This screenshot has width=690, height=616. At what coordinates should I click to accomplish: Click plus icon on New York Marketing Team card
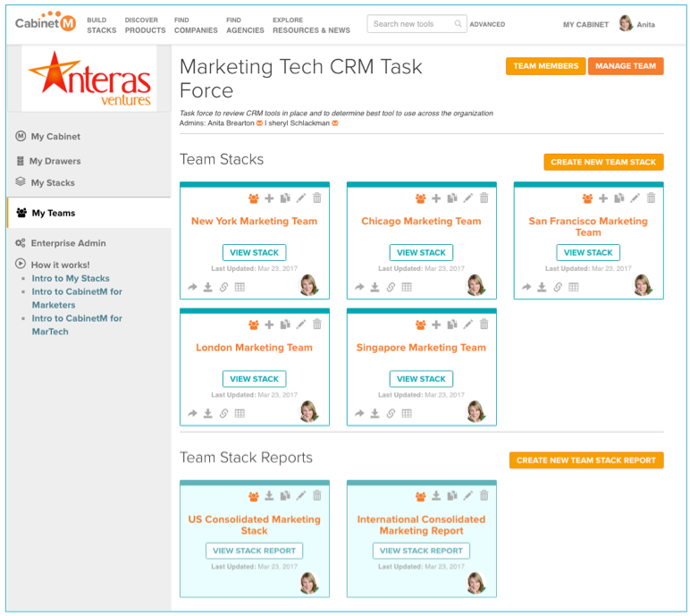tap(269, 198)
